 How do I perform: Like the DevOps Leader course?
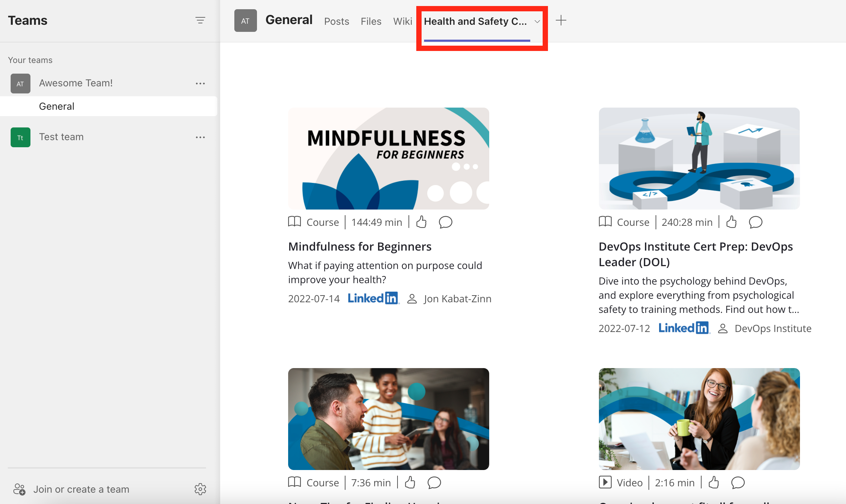(x=731, y=222)
